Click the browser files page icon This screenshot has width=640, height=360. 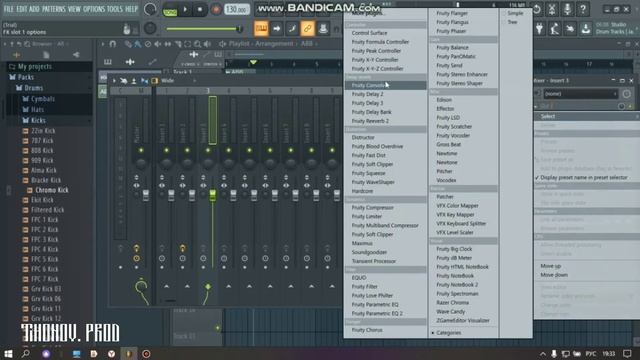click(x=46, y=55)
